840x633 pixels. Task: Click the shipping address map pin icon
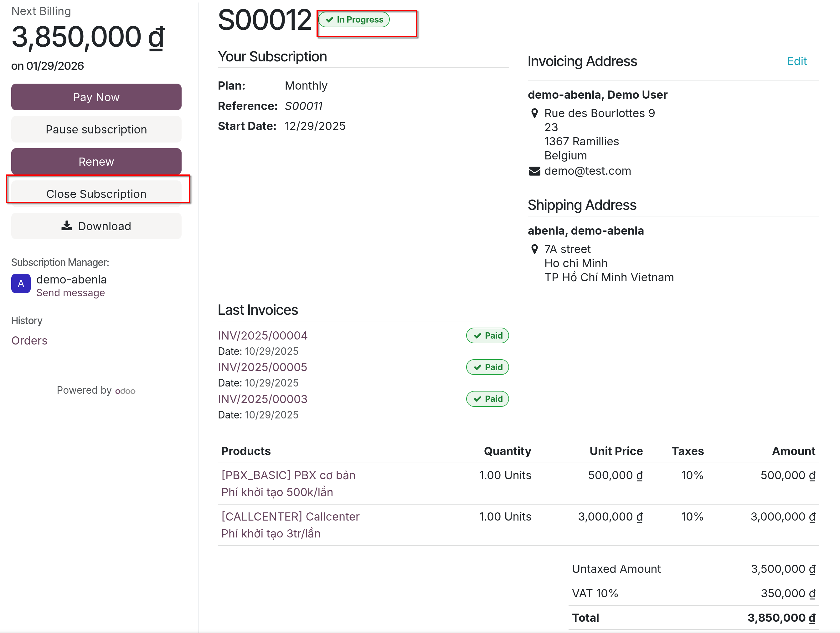click(x=534, y=249)
